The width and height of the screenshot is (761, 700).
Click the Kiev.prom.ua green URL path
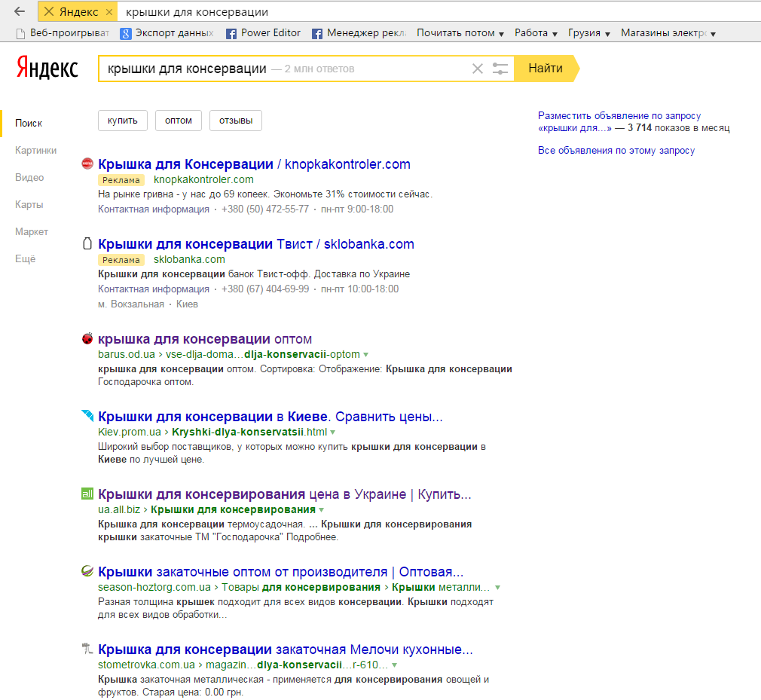(212, 432)
